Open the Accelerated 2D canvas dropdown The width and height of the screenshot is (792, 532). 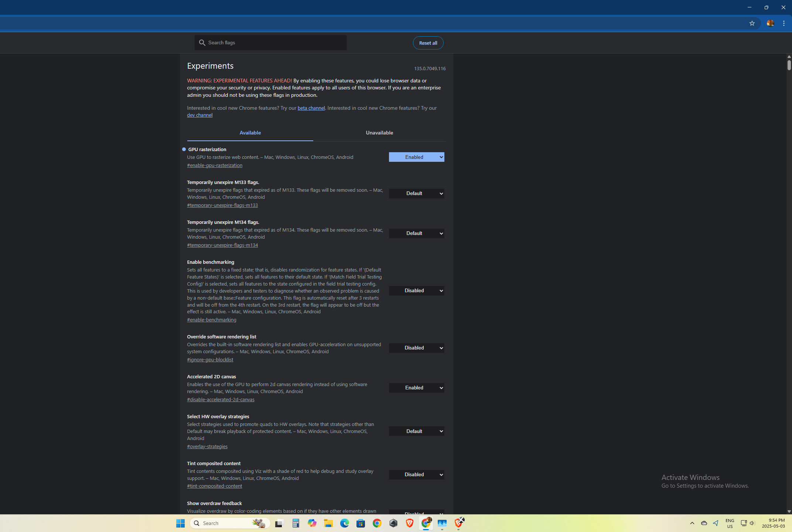[x=416, y=388]
